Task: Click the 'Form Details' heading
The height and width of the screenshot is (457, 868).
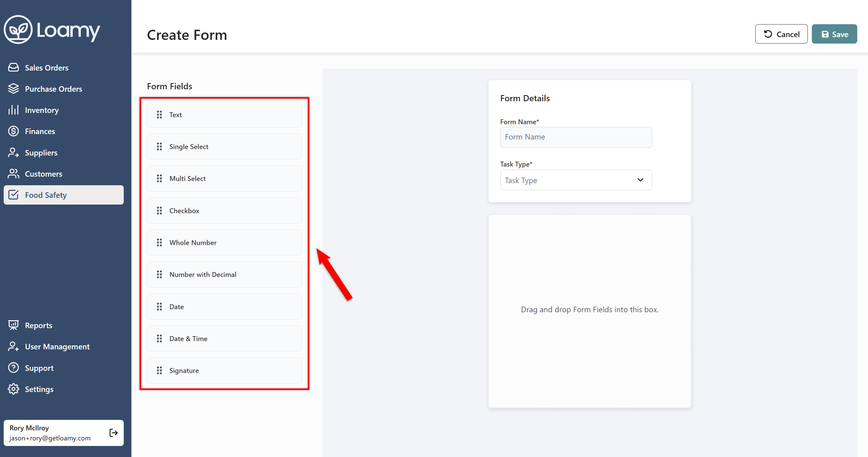Action: coord(525,98)
